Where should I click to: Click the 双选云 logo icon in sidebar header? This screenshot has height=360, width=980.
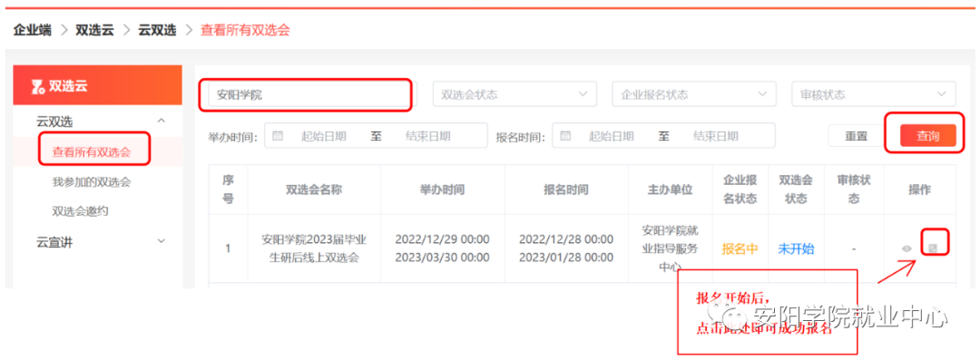[38, 87]
